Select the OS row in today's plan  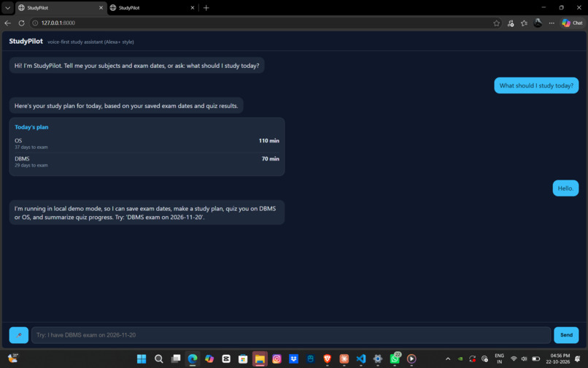pyautogui.click(x=147, y=143)
